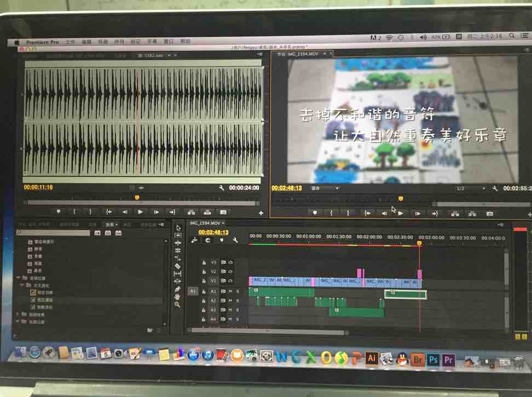The image size is (532, 397).
Task: Mute audio track A1 with M button
Action: pyautogui.click(x=230, y=291)
